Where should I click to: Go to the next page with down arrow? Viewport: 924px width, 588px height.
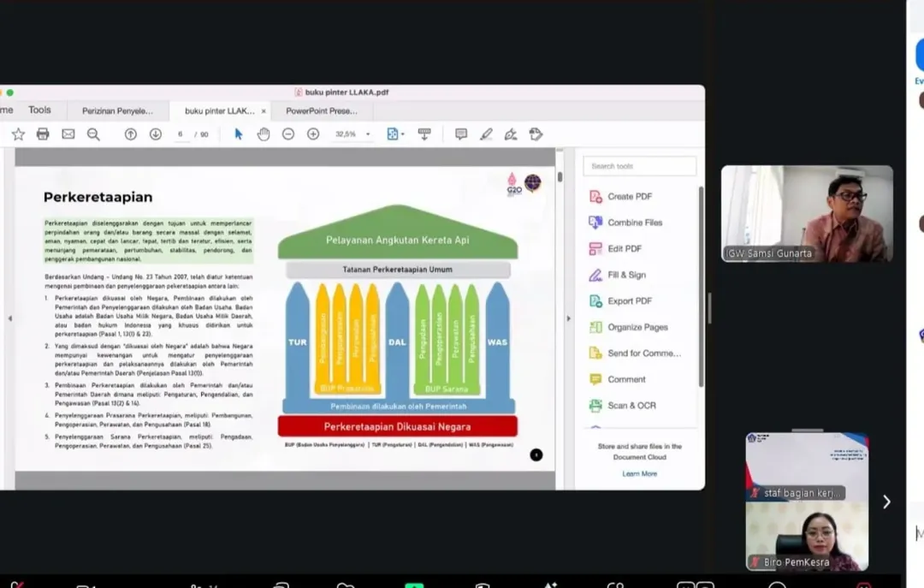tap(156, 134)
